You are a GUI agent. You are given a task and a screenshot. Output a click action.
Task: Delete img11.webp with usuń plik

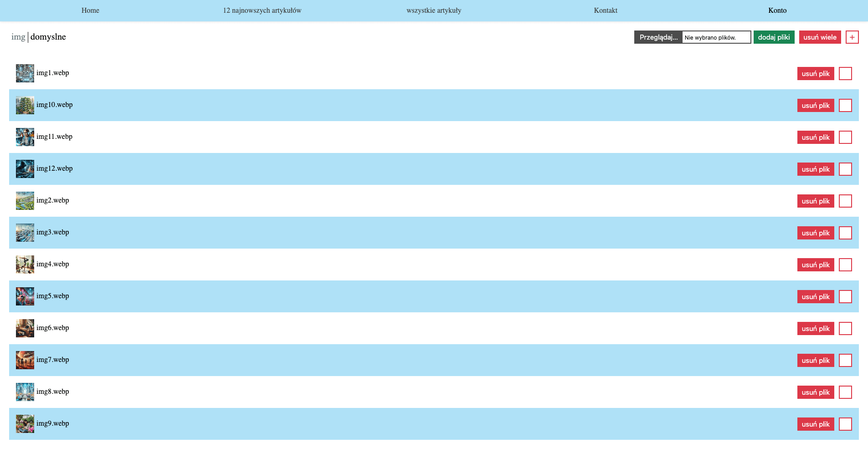(x=816, y=137)
